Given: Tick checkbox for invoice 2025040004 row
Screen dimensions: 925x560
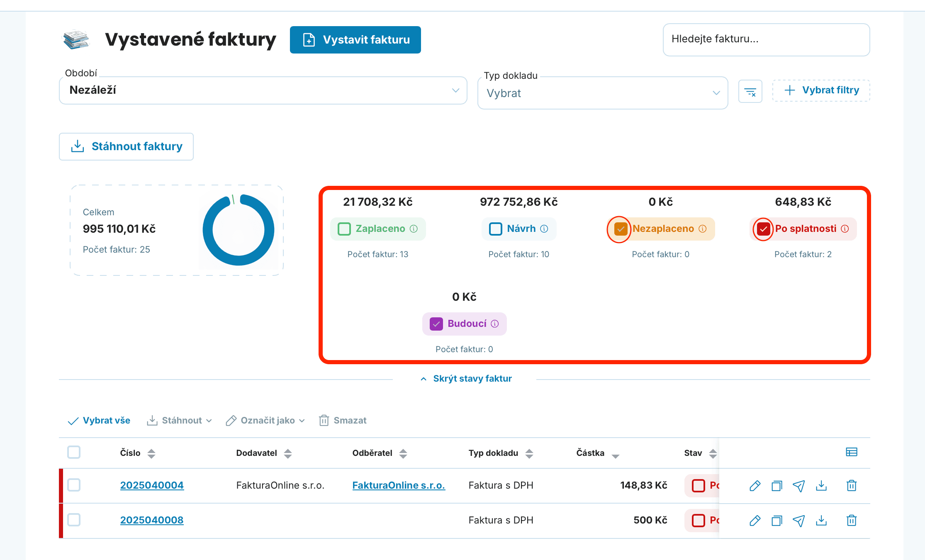Looking at the screenshot, I should tap(74, 485).
